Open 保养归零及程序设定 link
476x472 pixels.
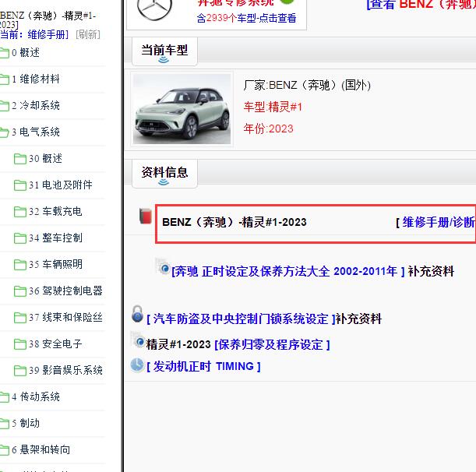(x=272, y=344)
